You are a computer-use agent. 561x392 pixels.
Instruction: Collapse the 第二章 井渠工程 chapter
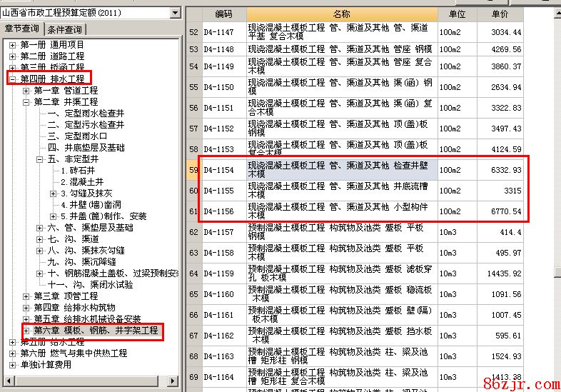tap(26, 102)
